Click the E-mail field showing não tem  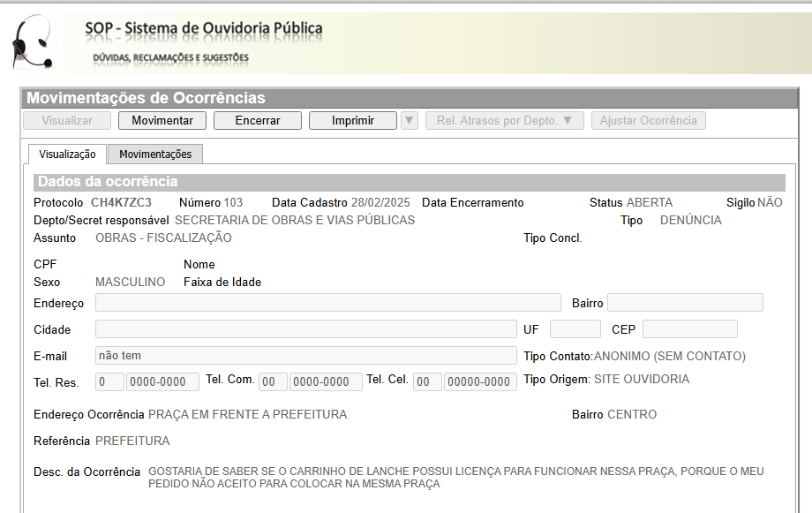(305, 356)
